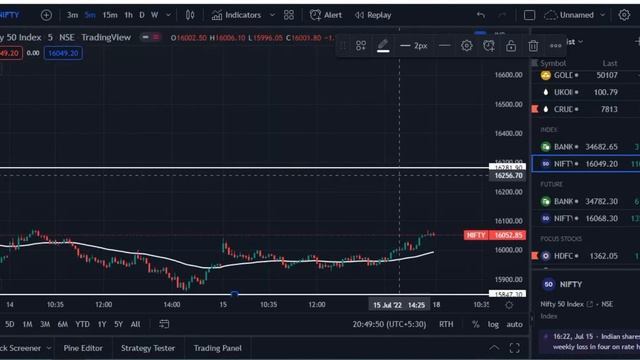
Task: Set chart range to 6M
Action: 63,324
